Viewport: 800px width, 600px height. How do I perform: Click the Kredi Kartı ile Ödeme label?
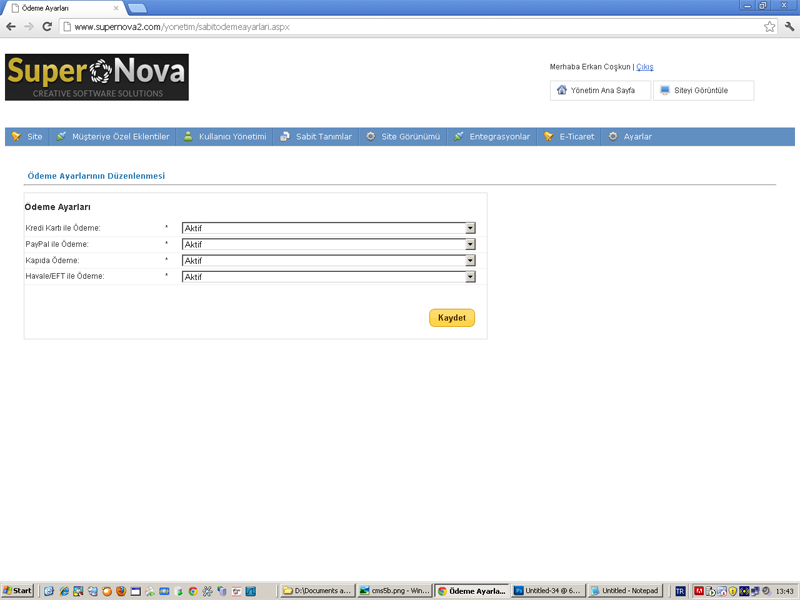pos(63,228)
